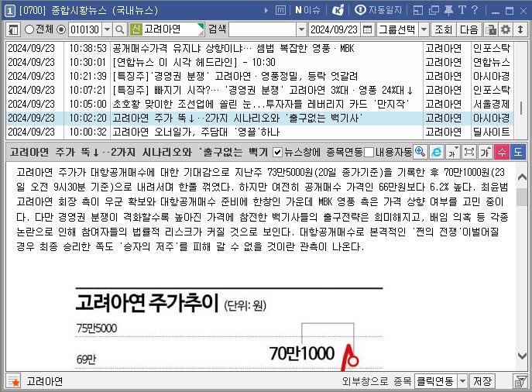532x392 pixels.
Task: Toggle 뉴스창에 종목연동 checkbox
Action: point(277,152)
